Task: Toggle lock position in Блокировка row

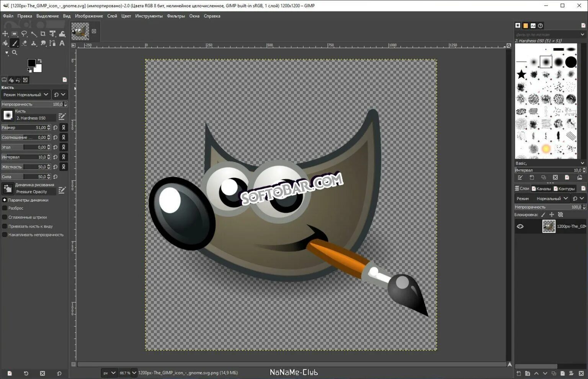Action: [552, 215]
